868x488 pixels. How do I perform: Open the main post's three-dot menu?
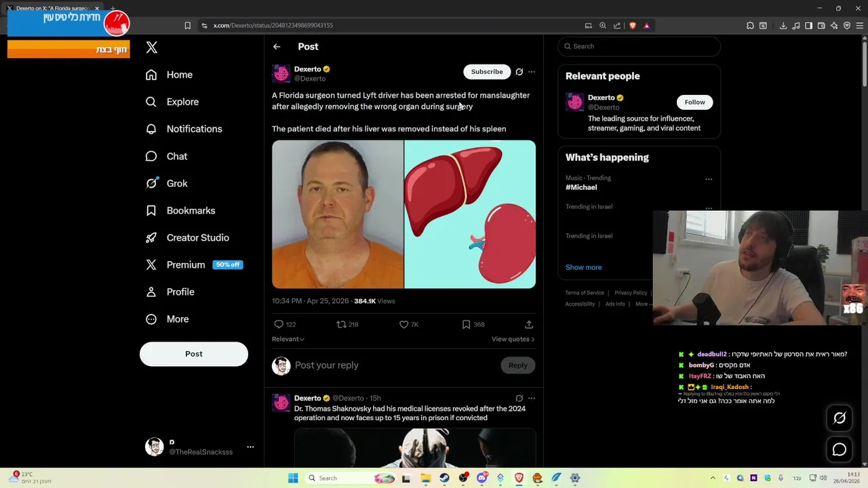(532, 72)
